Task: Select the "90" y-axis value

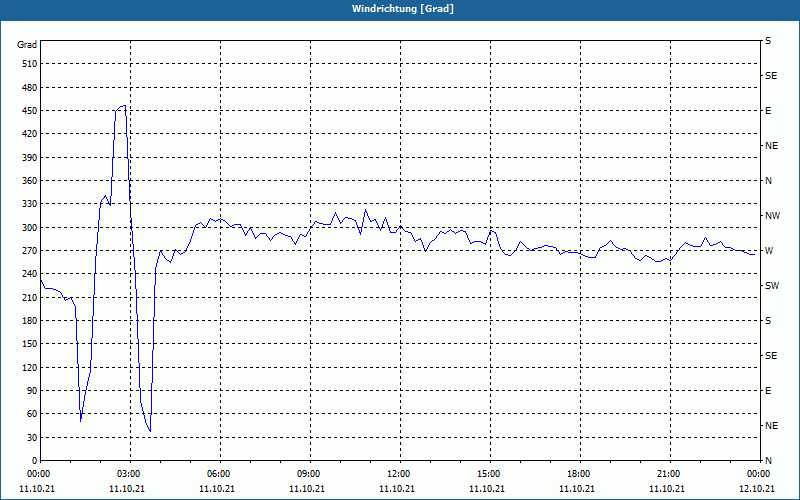Action: click(32, 390)
